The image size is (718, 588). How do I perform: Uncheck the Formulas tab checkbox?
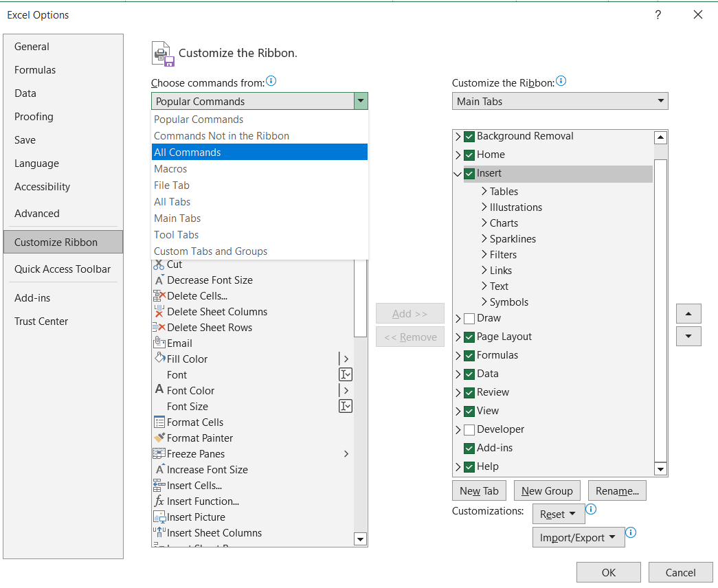[x=469, y=355]
